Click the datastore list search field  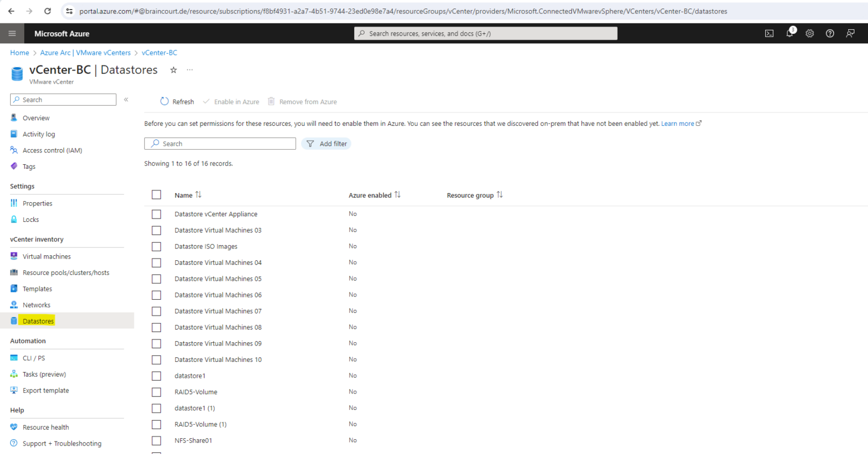pyautogui.click(x=220, y=143)
